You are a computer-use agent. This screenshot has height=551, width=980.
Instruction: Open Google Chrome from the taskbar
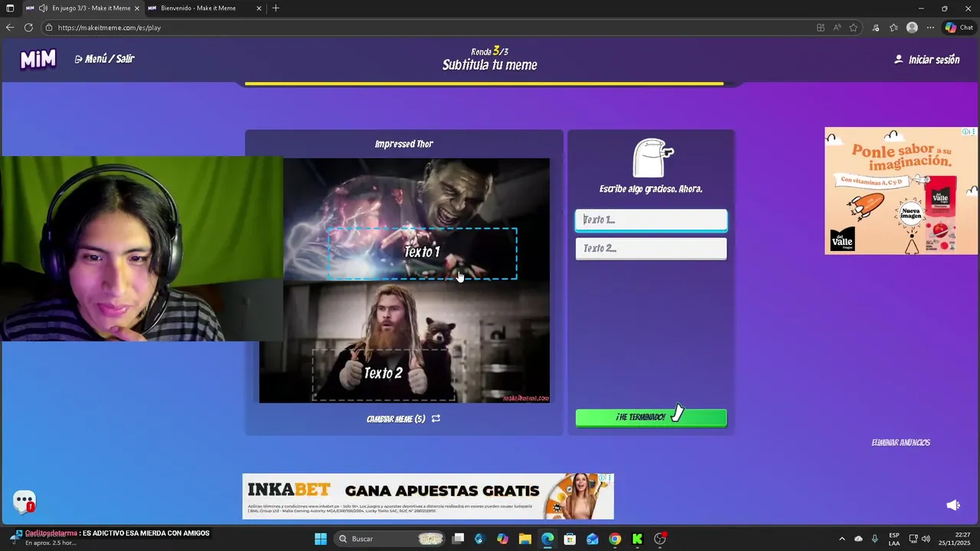[x=615, y=539]
